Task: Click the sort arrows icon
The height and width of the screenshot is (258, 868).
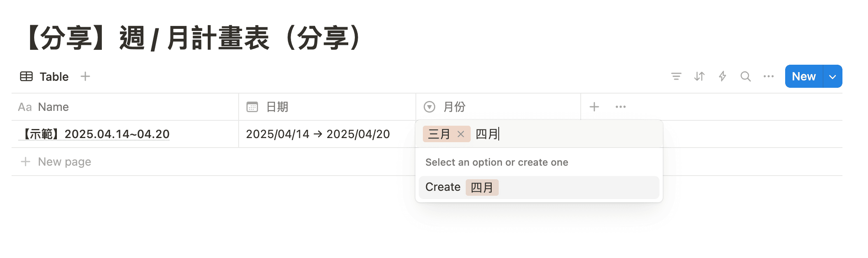Action: pos(699,77)
